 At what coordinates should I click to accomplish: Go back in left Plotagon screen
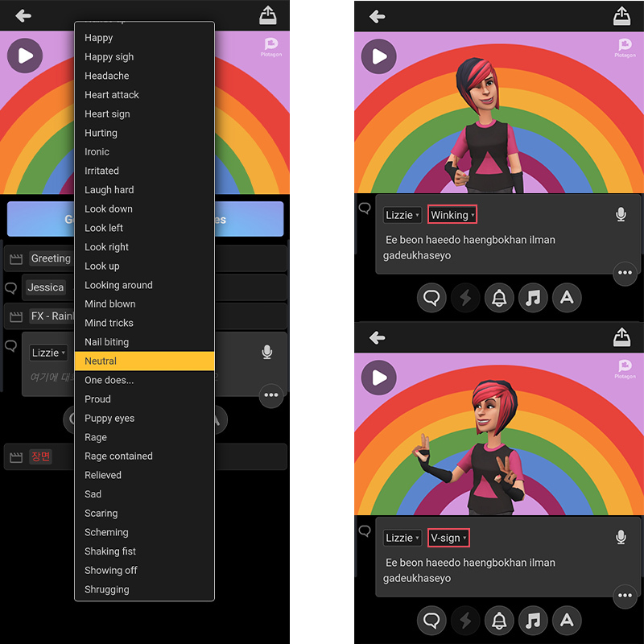coord(23,16)
